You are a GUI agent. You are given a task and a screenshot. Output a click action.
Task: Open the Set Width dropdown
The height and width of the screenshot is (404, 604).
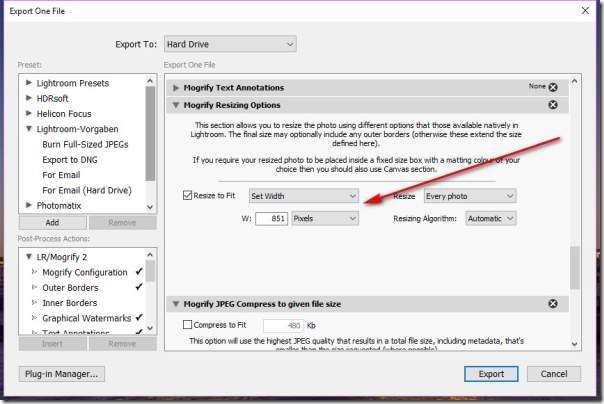pos(304,196)
